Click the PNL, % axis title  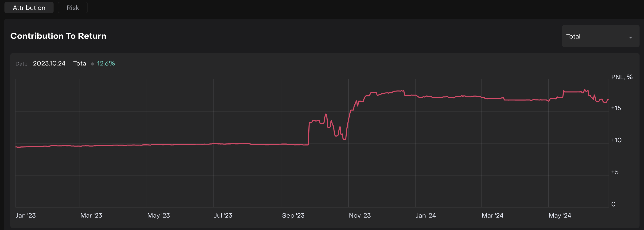(621, 77)
